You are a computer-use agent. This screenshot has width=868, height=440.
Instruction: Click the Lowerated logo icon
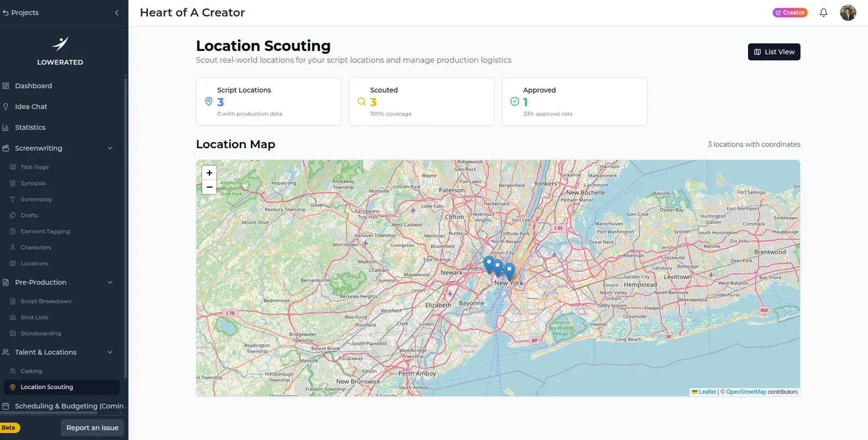60,43
